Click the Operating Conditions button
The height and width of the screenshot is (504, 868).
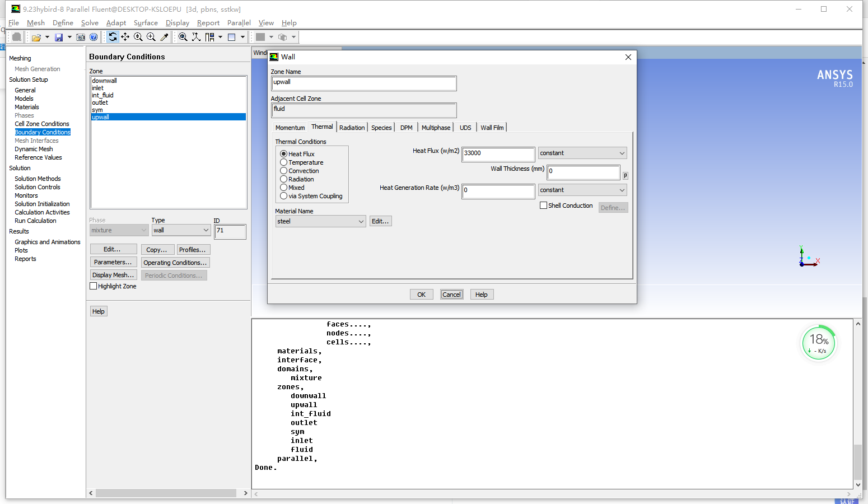pyautogui.click(x=175, y=263)
